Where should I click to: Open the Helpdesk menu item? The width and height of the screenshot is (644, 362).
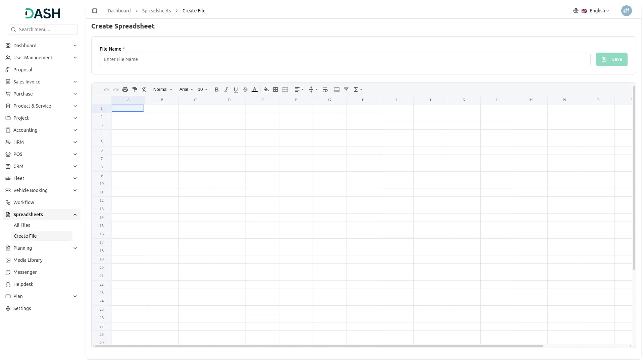click(42, 284)
